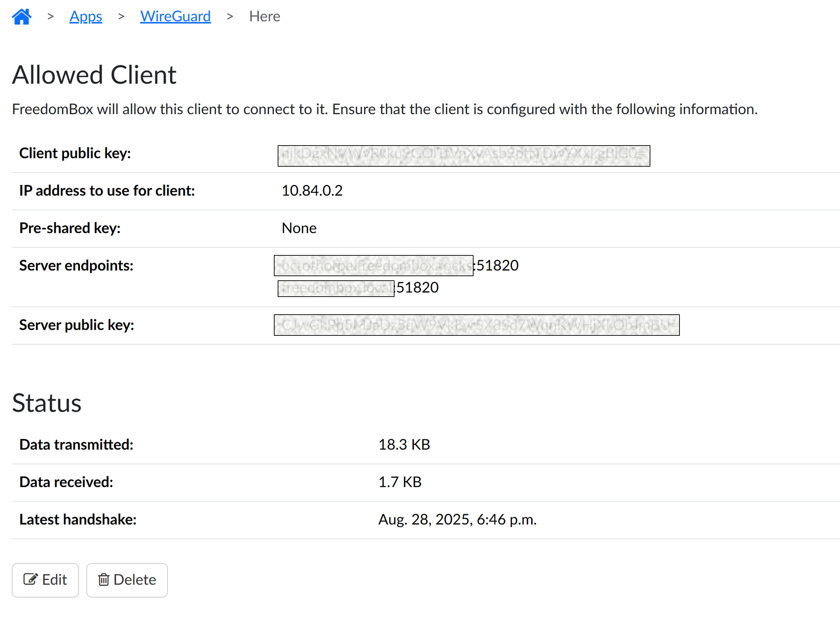Go to the home page via house icon

21,16
